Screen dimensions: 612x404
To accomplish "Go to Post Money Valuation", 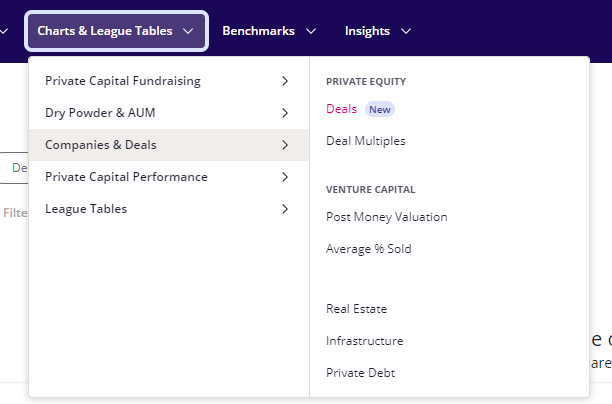I will 387,217.
